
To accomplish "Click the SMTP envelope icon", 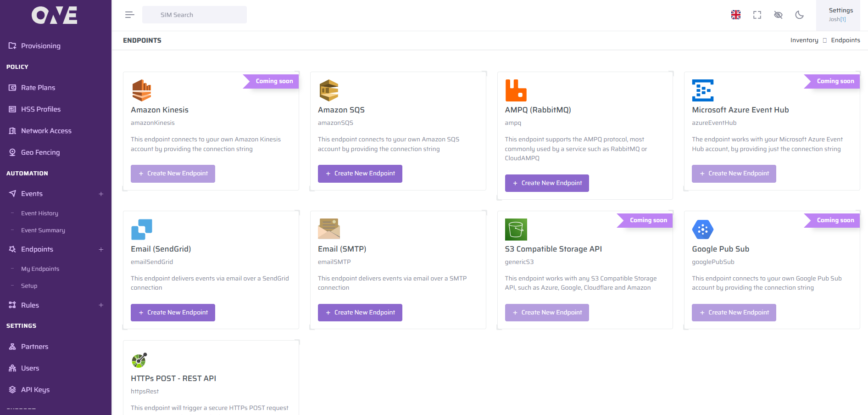I will pyautogui.click(x=329, y=229).
